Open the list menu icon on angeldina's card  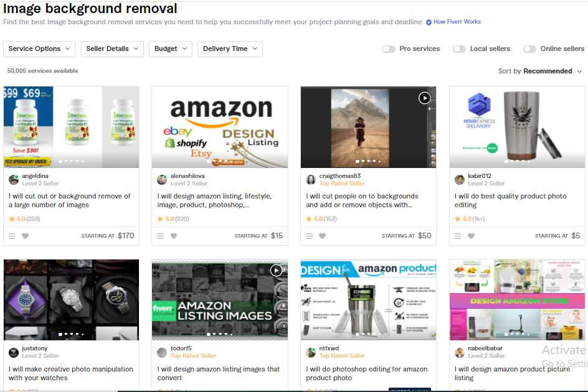coord(12,236)
